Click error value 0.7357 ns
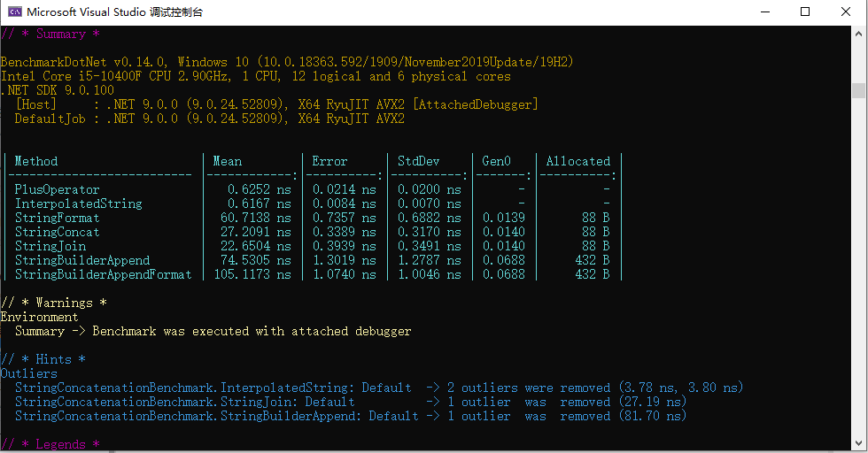Screen dimensions: 868x453 tap(345, 218)
